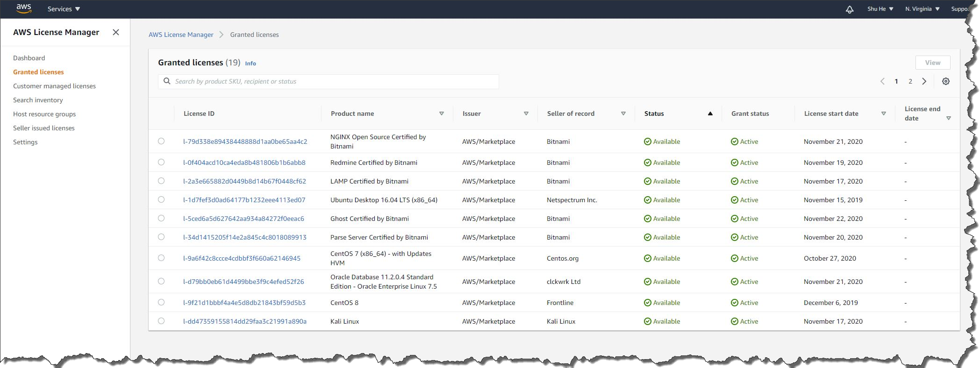Select the LAMP Certified license radio
This screenshot has height=368, width=980.
[161, 181]
